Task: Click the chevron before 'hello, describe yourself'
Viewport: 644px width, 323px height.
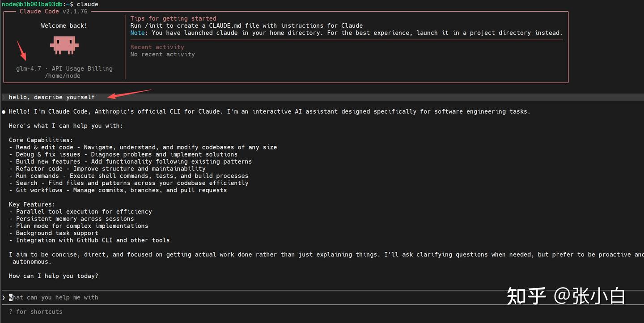Action: [x=4, y=97]
